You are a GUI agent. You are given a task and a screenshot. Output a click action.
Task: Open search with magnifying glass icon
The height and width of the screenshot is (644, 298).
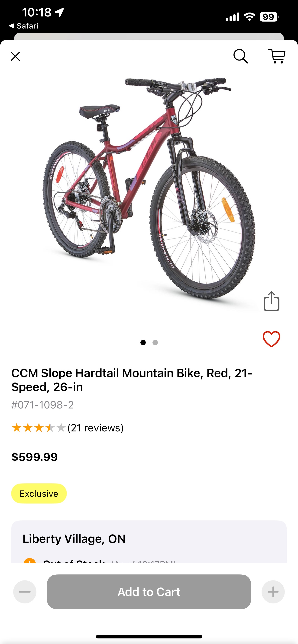(x=241, y=56)
